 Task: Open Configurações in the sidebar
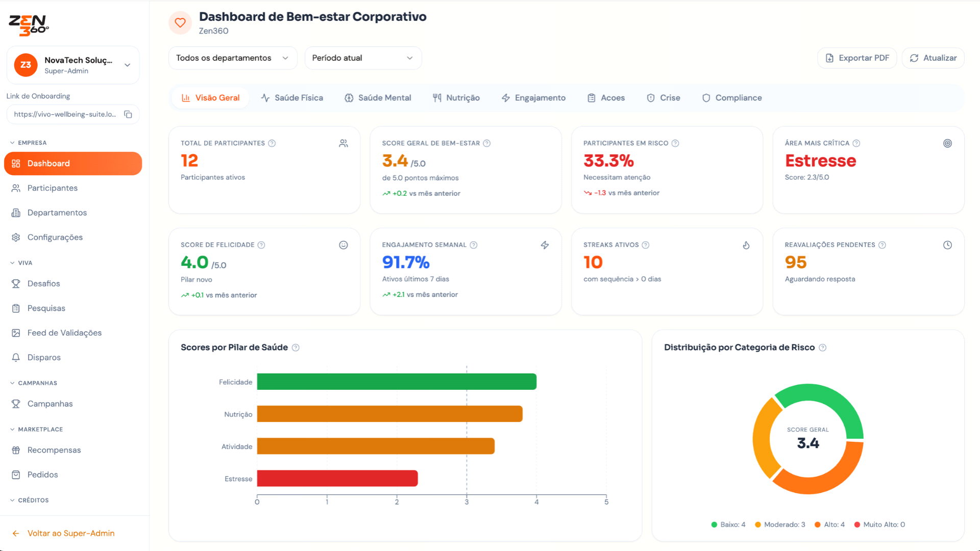73,237
